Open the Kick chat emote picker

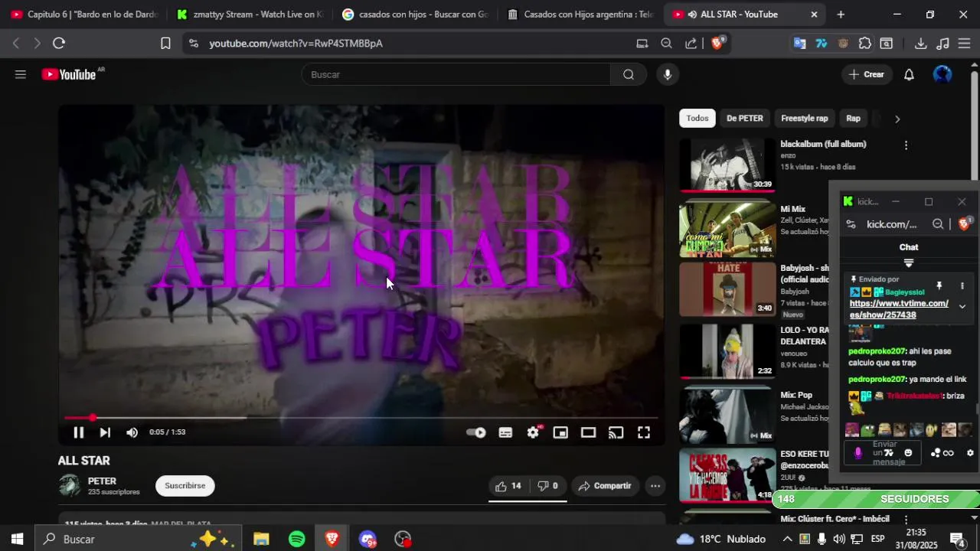click(x=908, y=453)
